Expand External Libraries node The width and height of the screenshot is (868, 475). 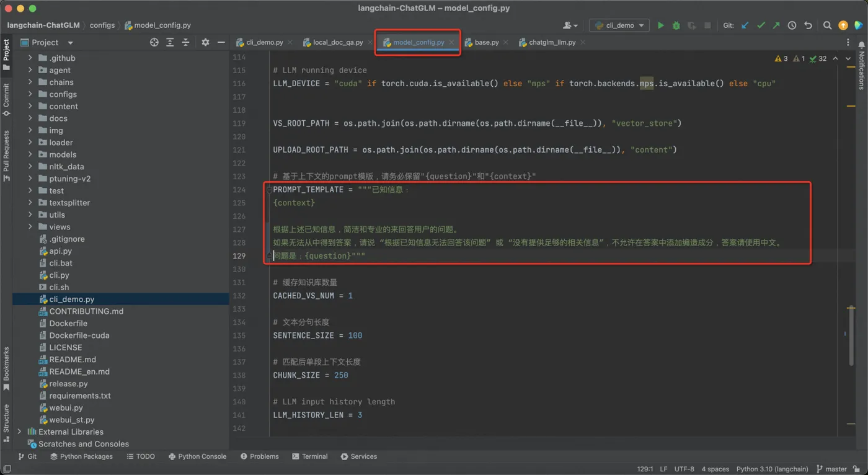click(x=19, y=432)
